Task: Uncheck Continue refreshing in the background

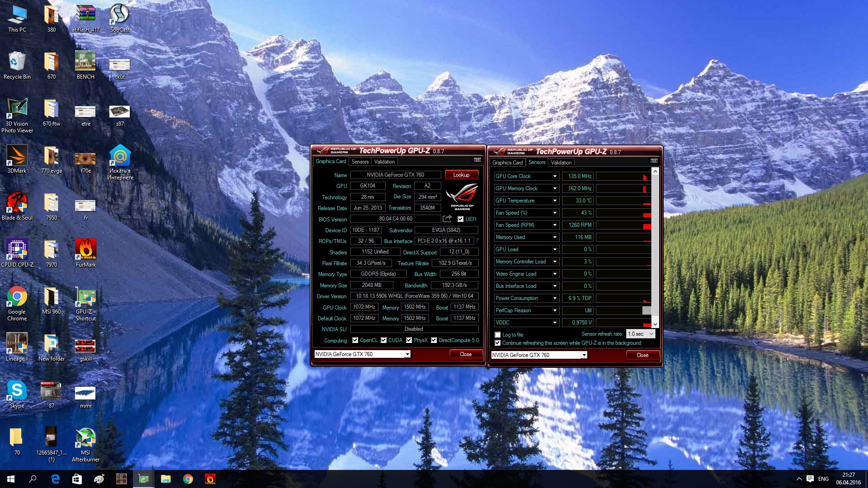Action: [x=498, y=343]
